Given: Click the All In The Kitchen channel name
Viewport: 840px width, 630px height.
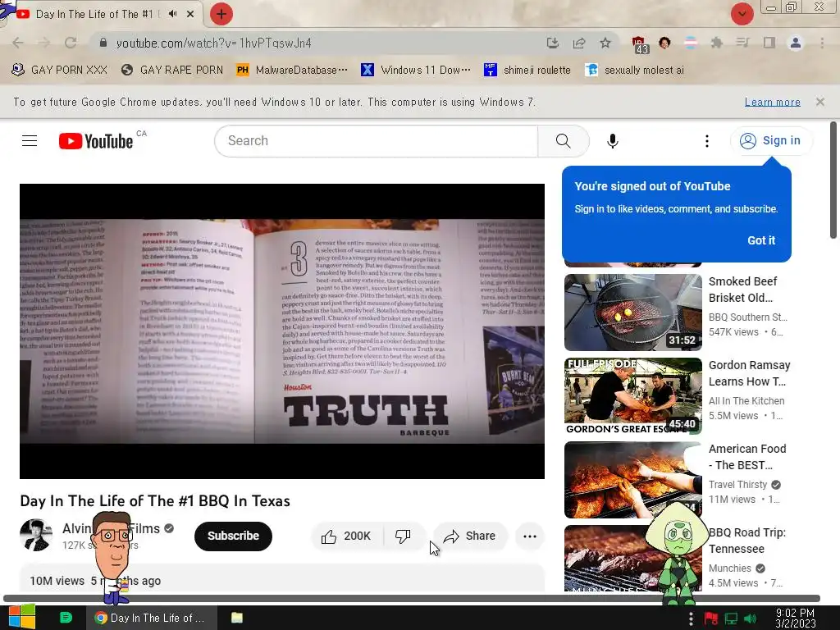Looking at the screenshot, I should point(746,400).
